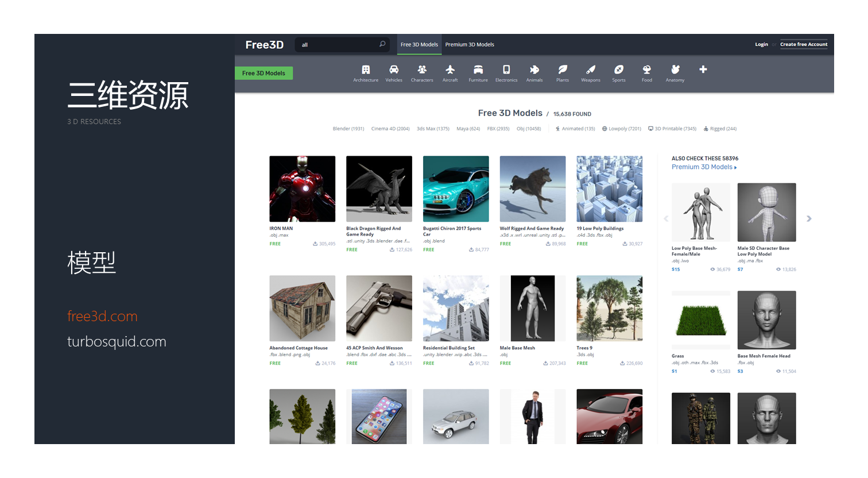This screenshot has width=868, height=478.
Task: Open the Trees 9 model thumbnail
Action: pyautogui.click(x=610, y=309)
